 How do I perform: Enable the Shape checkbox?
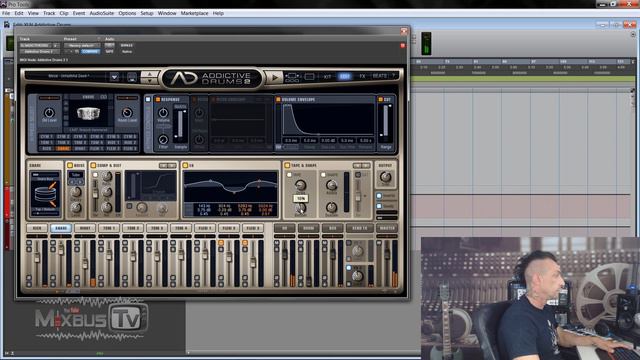coord(323,175)
